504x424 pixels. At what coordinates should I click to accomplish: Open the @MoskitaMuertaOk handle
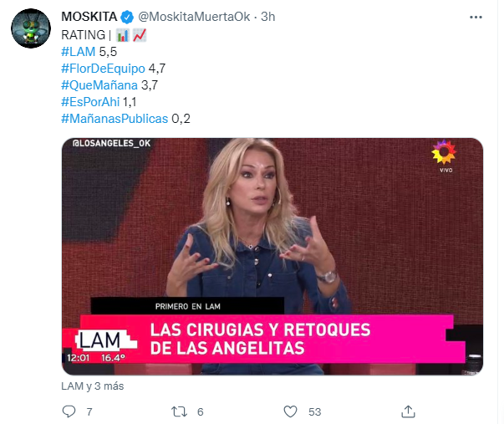[194, 17]
